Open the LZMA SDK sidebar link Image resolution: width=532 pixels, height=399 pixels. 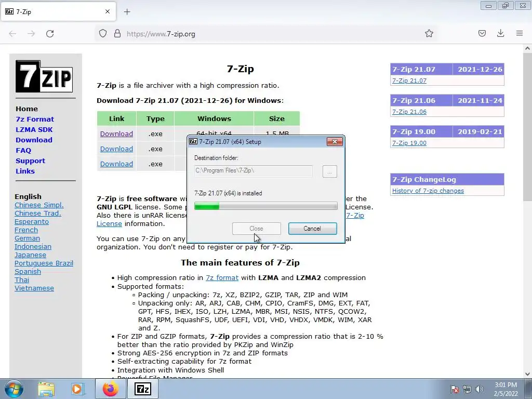34,129
